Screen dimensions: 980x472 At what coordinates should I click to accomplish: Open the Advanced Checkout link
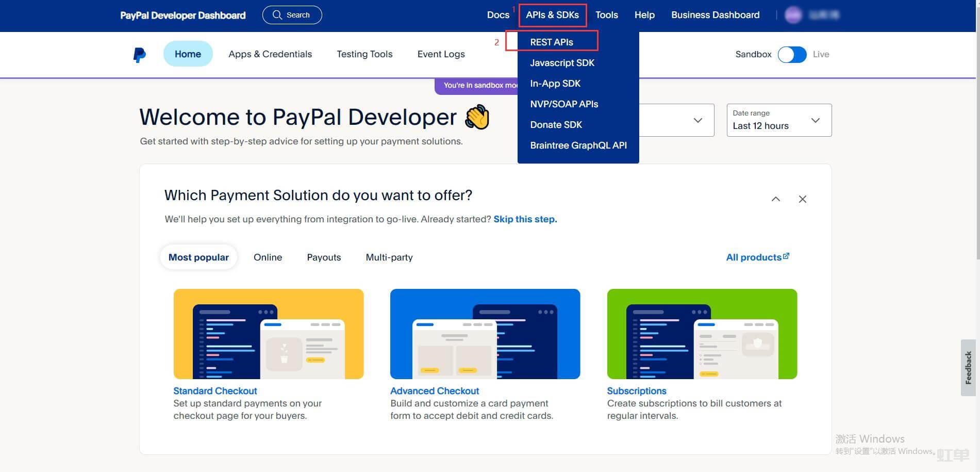coord(435,390)
